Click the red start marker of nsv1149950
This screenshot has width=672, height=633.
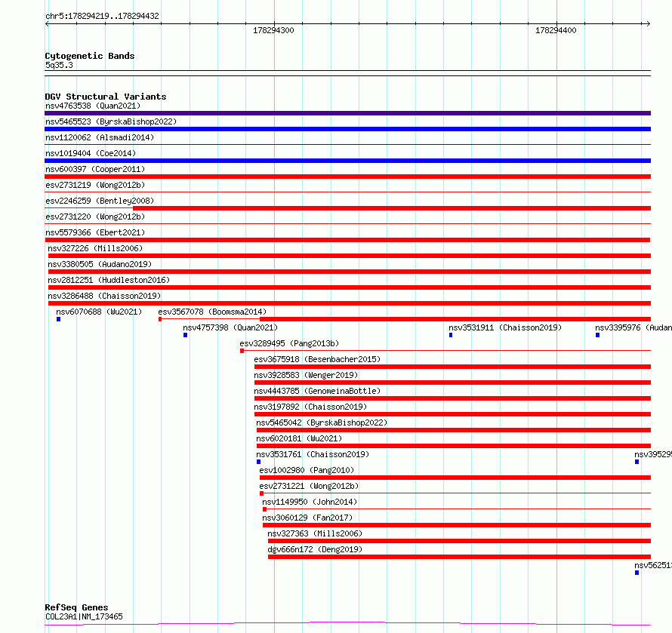(264, 510)
